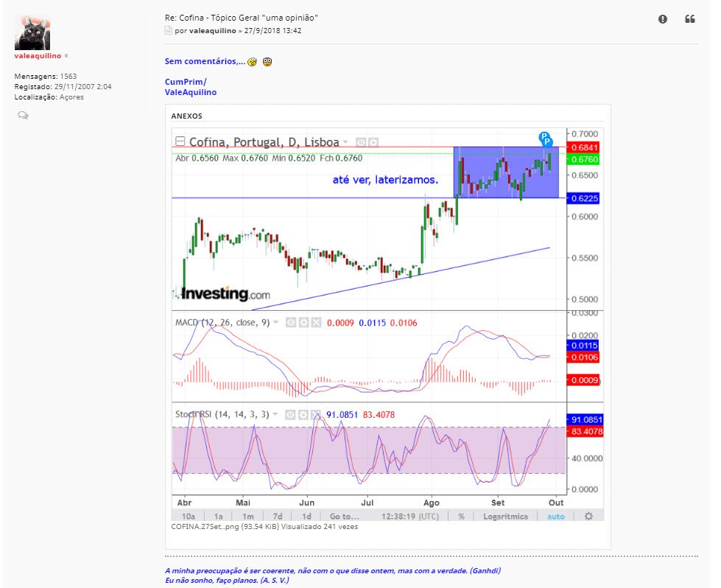Click the 'até ver, laterizamos.' chart annotation

[x=385, y=180]
